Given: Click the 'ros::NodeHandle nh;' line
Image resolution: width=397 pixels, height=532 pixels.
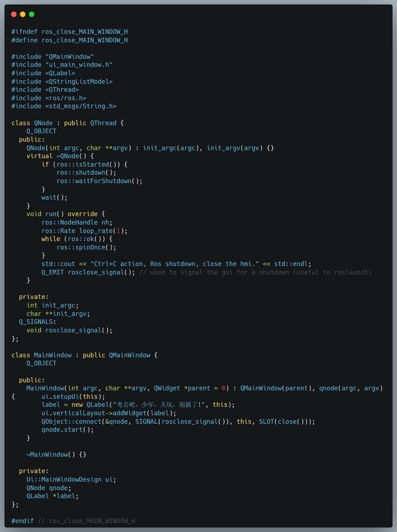Looking at the screenshot, I should click(77, 223).
